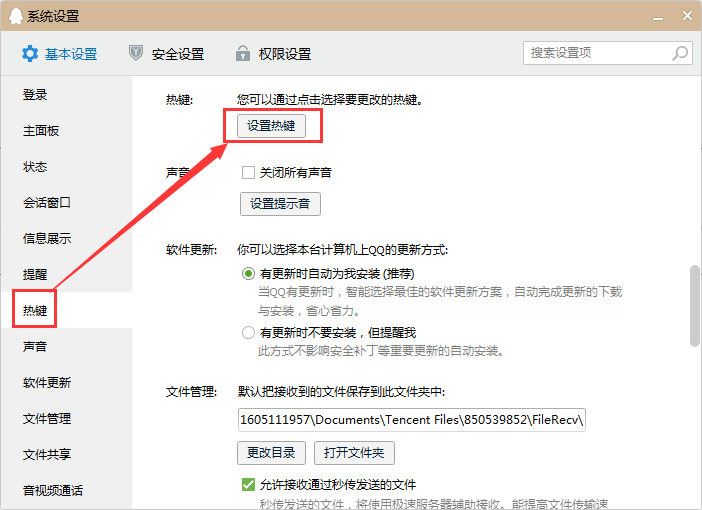Click the 更改目录 button
Screen dimensions: 702x510
[x=272, y=453]
